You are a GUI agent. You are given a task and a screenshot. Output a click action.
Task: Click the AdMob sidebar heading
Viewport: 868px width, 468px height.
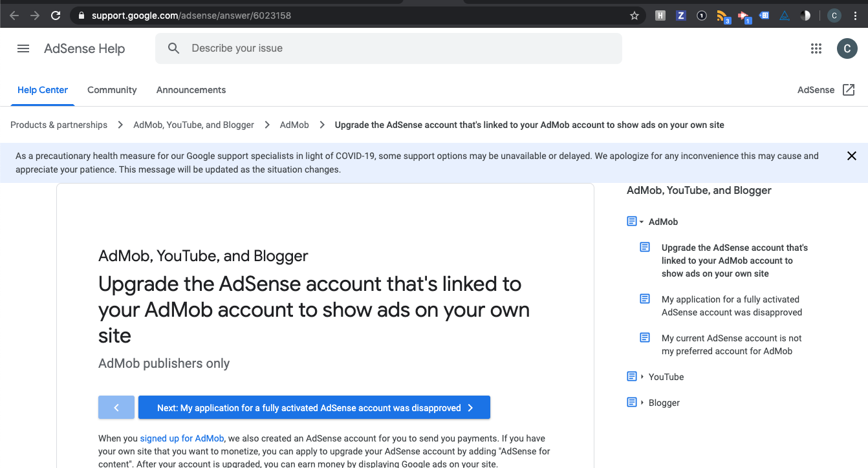[663, 222]
